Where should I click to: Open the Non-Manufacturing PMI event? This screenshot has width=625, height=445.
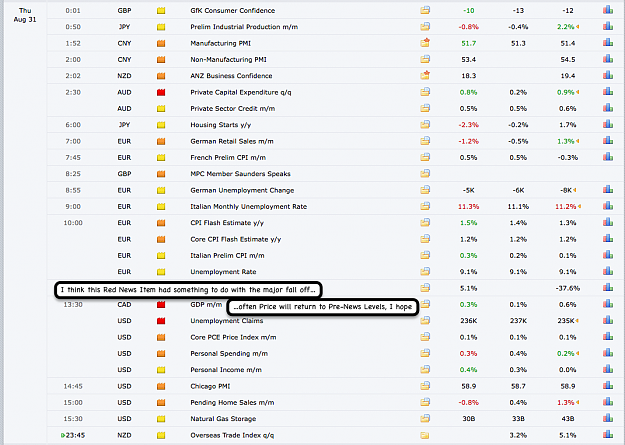pyautogui.click(x=228, y=59)
